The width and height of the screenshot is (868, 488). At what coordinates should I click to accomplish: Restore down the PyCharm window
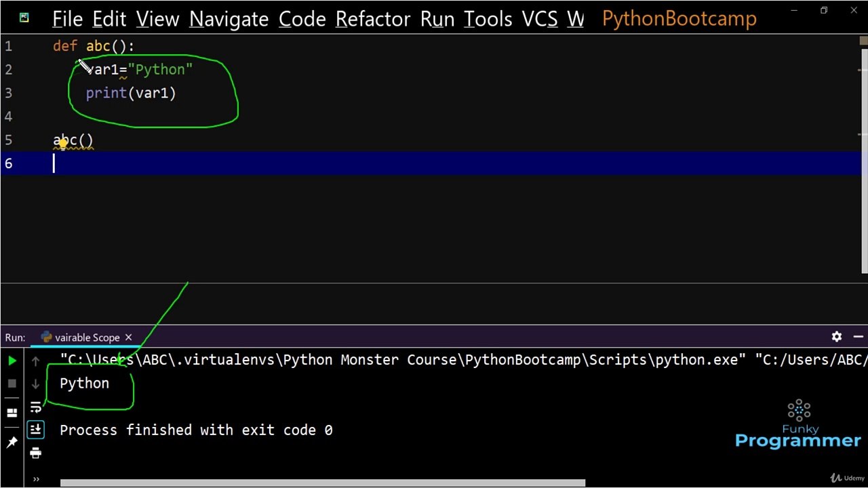(x=824, y=10)
